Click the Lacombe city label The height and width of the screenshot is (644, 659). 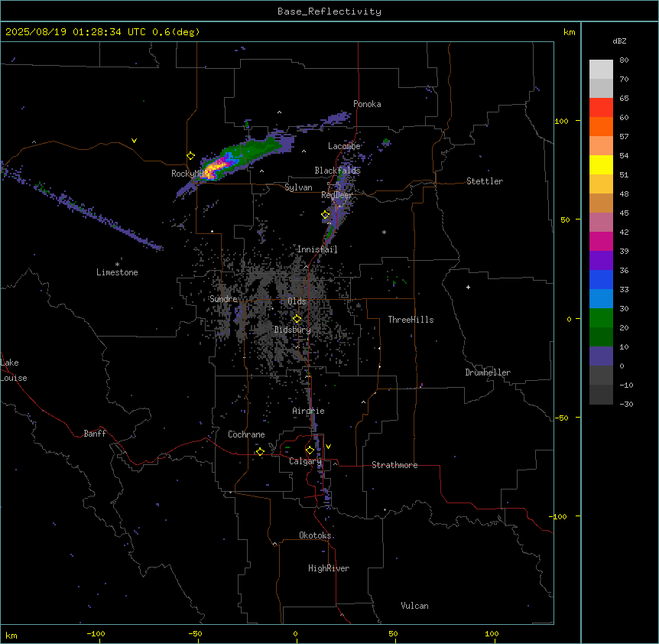[344, 146]
